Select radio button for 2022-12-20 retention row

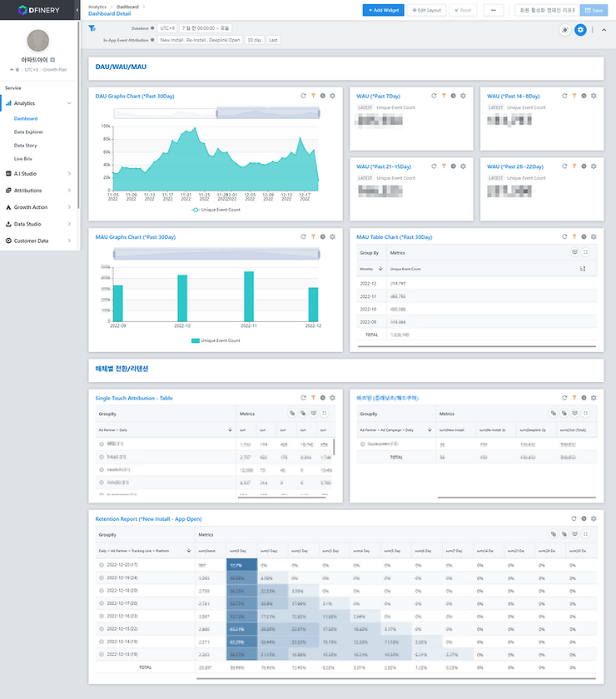102,565
